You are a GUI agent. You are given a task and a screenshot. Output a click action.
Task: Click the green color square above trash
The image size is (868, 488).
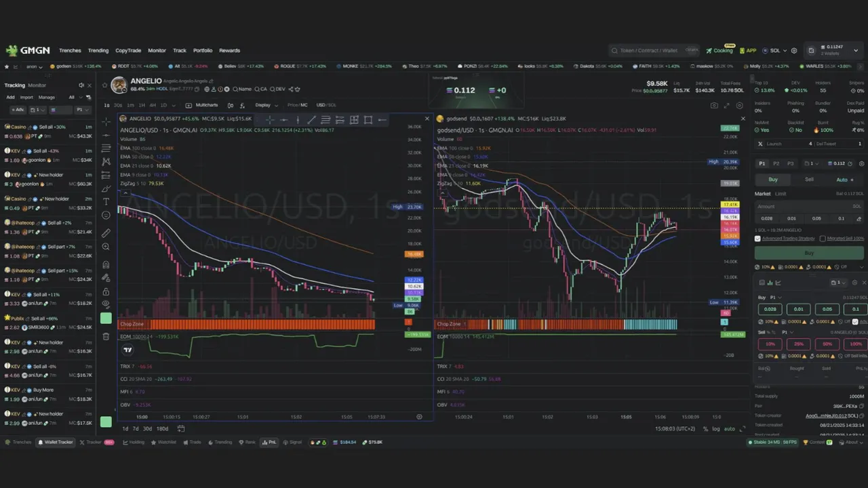click(106, 318)
